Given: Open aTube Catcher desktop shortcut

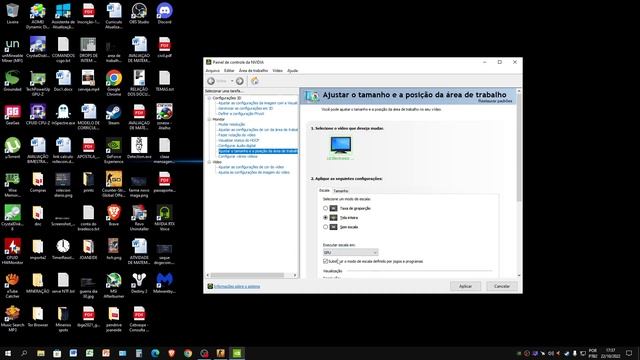Looking at the screenshot, I should click(12, 285).
